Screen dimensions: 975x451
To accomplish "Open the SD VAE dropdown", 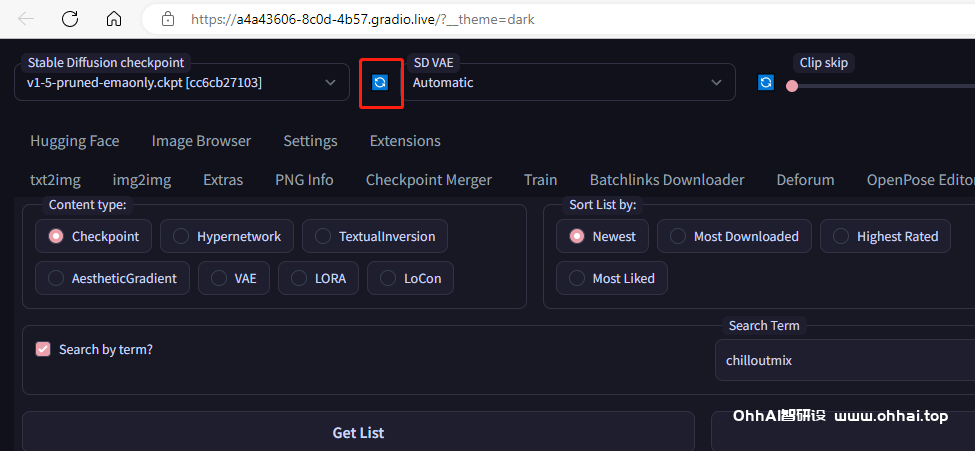I will point(569,82).
